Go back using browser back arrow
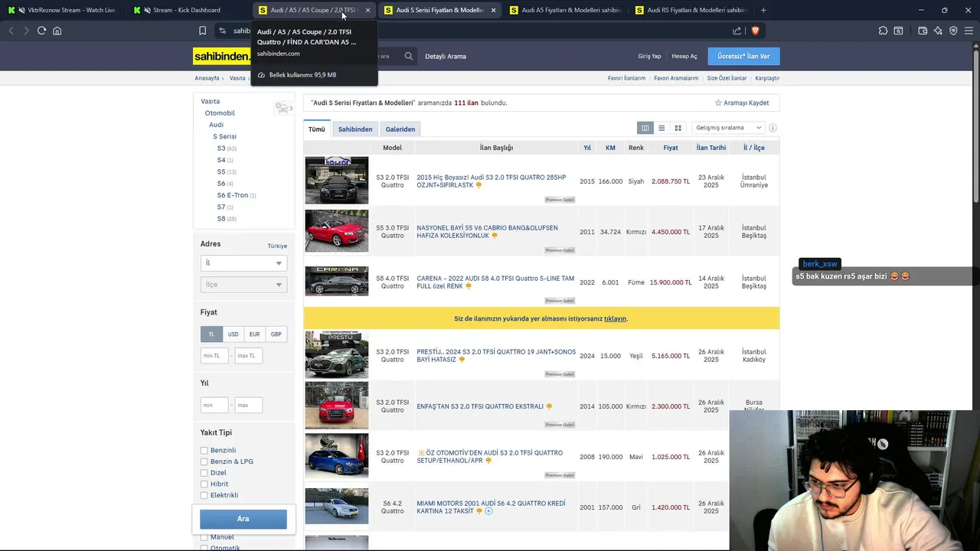The height and width of the screenshot is (551, 980). click(11, 31)
